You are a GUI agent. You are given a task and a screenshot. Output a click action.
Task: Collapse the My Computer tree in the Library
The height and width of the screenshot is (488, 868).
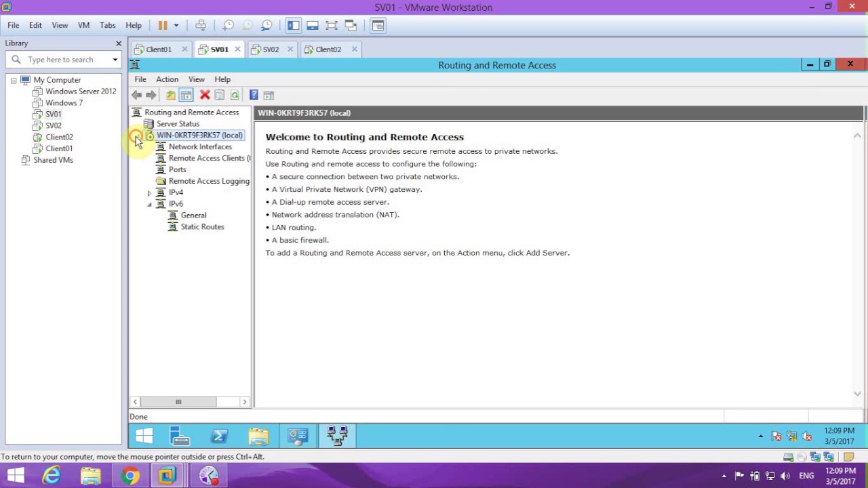[x=13, y=80]
